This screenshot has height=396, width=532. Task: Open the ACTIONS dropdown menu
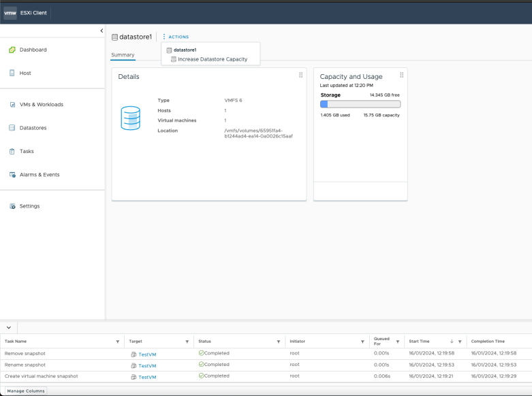[176, 37]
